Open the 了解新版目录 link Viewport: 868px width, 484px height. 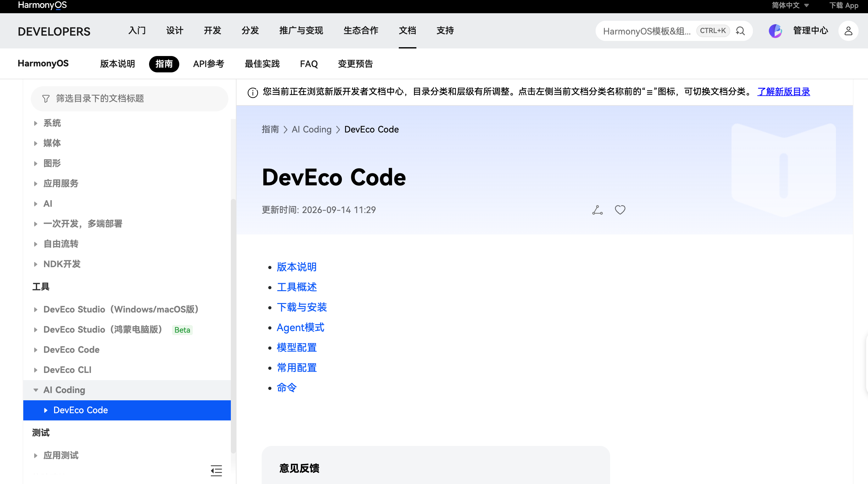[783, 92]
